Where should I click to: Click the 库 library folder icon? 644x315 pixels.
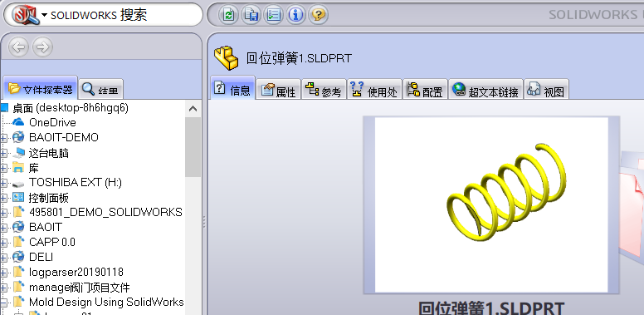(18, 167)
